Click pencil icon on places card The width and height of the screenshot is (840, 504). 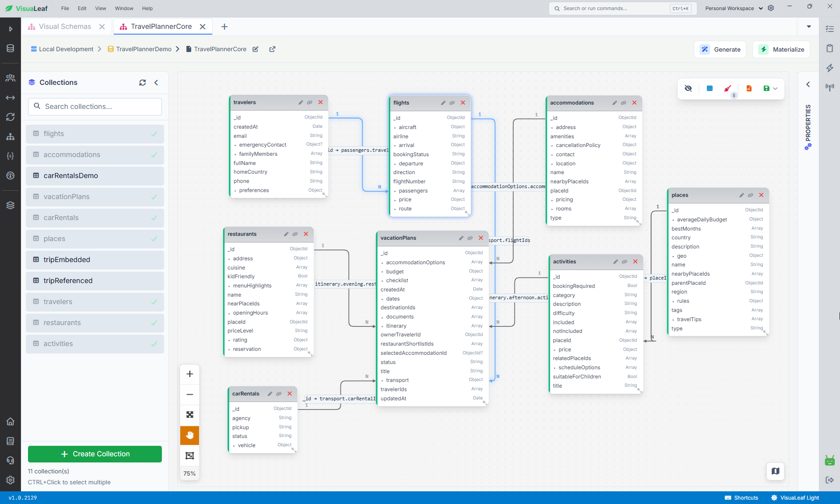point(742,195)
